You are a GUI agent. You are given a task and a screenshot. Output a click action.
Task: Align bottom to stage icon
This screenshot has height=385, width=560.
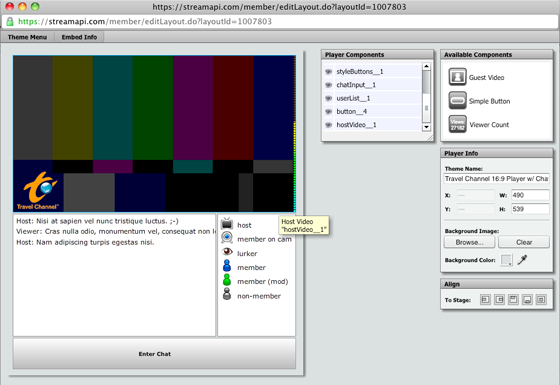[x=527, y=300]
